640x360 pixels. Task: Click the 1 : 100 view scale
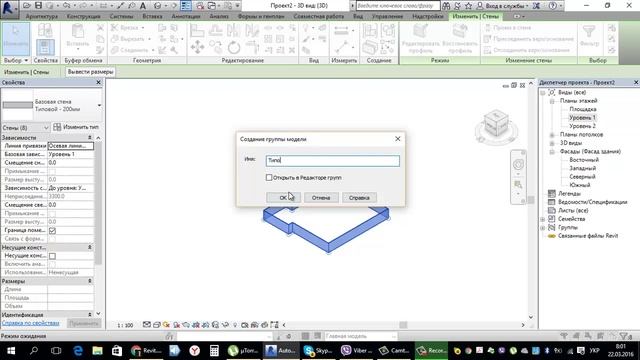point(125,325)
